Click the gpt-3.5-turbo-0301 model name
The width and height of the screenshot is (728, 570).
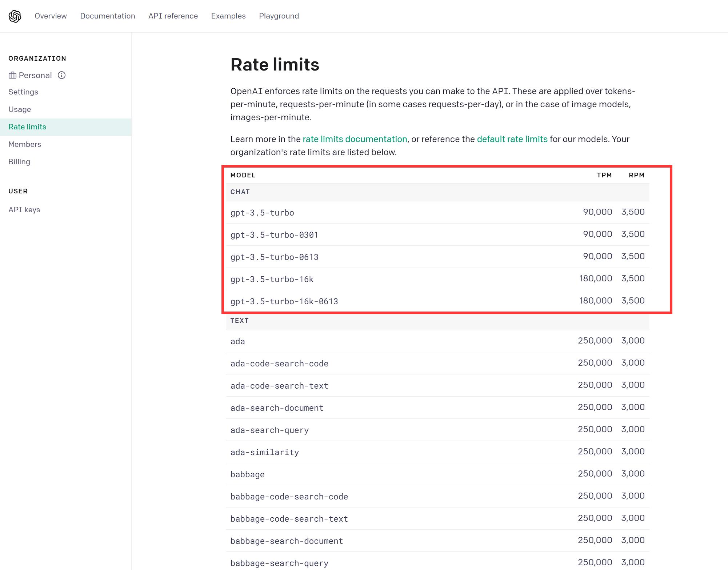coord(275,235)
